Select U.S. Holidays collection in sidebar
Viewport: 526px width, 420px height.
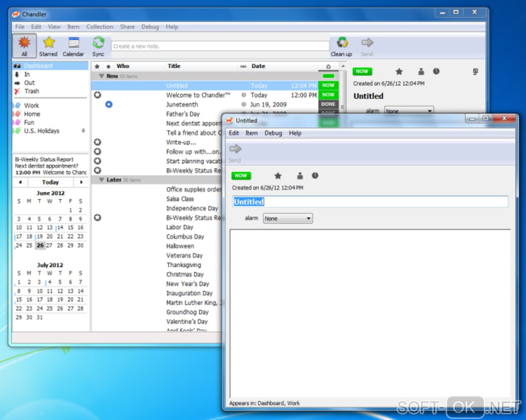pos(51,131)
